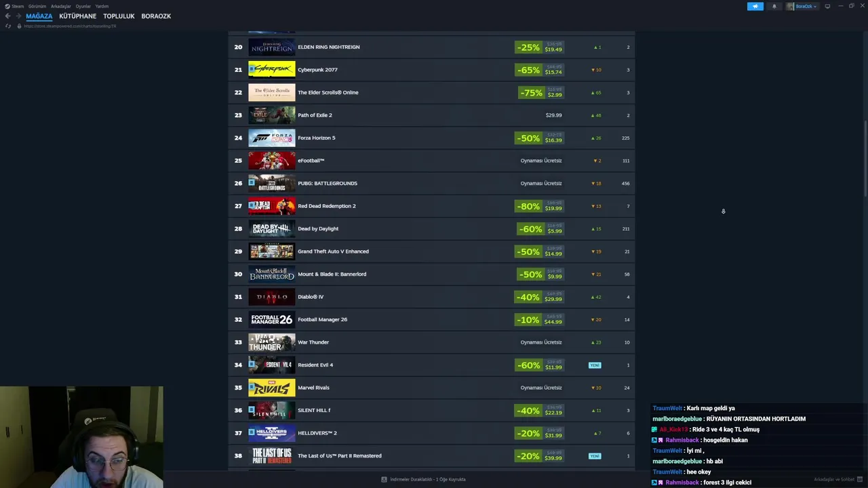The width and height of the screenshot is (868, 488).
Task: Open PUBG: BATTLEGROUNDS title
Action: click(328, 183)
